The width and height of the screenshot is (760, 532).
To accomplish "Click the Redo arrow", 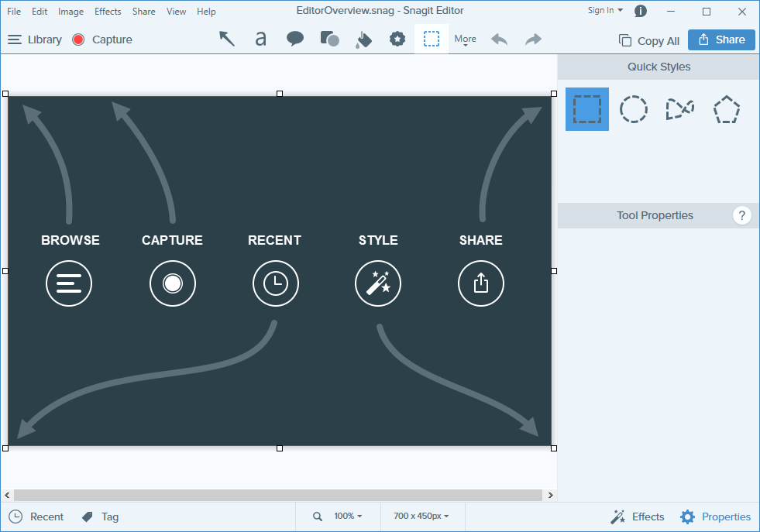I will pyautogui.click(x=533, y=39).
